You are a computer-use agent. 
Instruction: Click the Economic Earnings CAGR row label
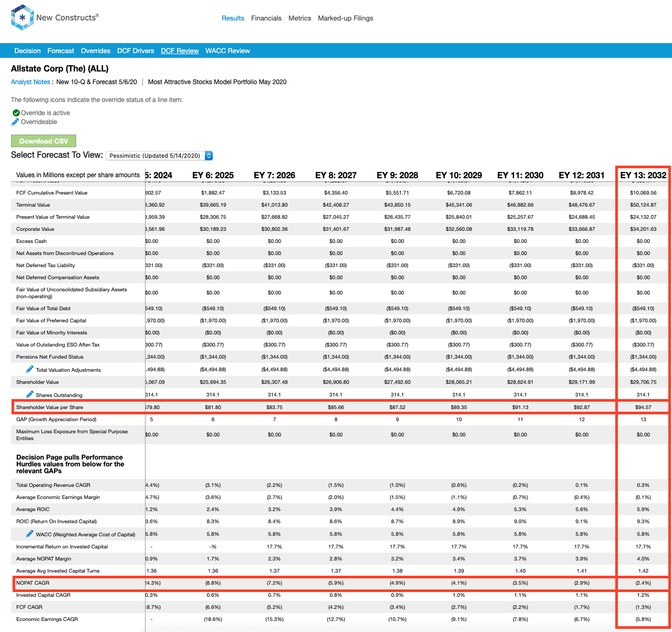click(47, 619)
